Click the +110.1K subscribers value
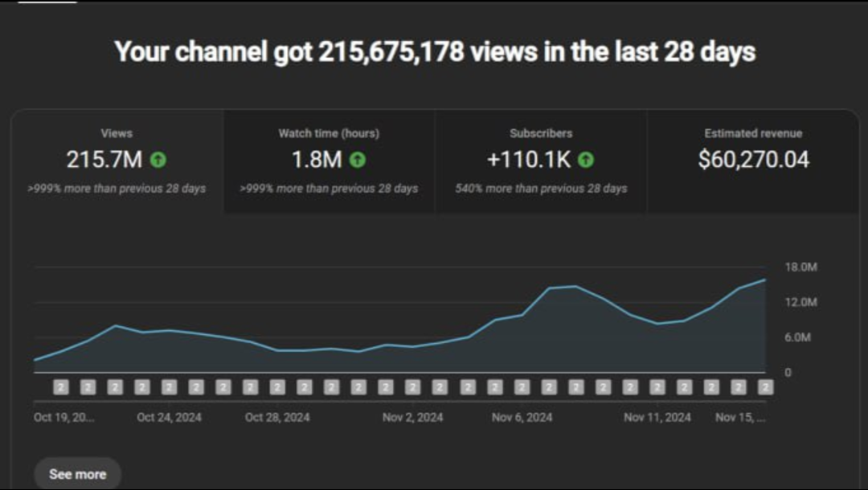The image size is (868, 490). (x=529, y=160)
